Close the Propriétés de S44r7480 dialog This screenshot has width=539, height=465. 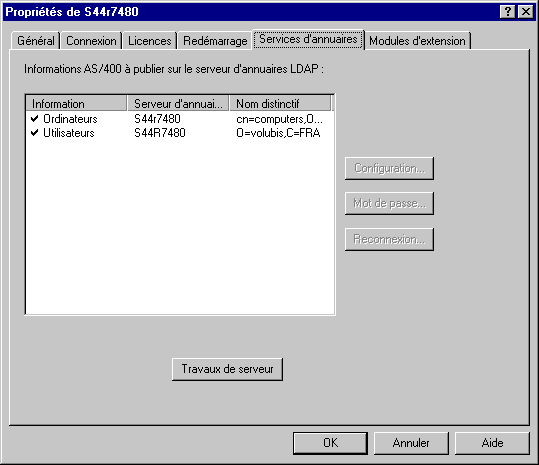coord(526,12)
